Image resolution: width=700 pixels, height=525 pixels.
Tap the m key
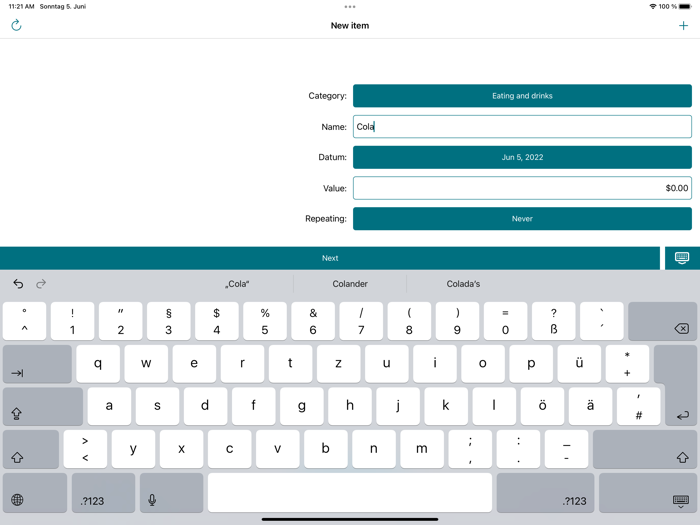[x=422, y=449]
